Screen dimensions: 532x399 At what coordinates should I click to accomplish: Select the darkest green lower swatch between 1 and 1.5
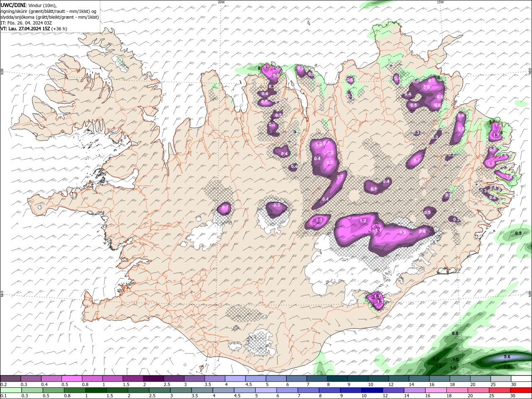click(96, 390)
